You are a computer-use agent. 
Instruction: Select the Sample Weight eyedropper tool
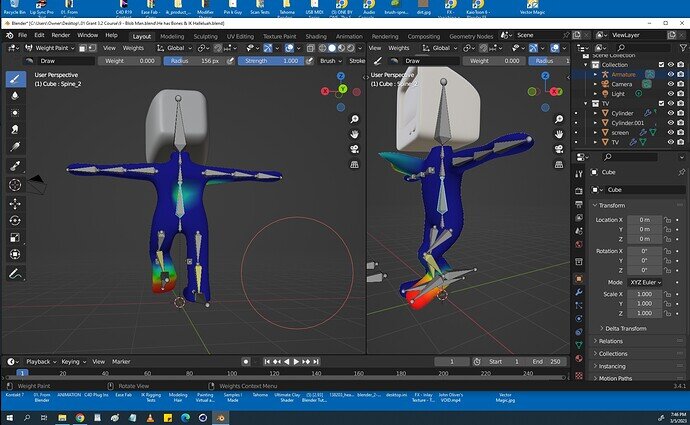15,166
